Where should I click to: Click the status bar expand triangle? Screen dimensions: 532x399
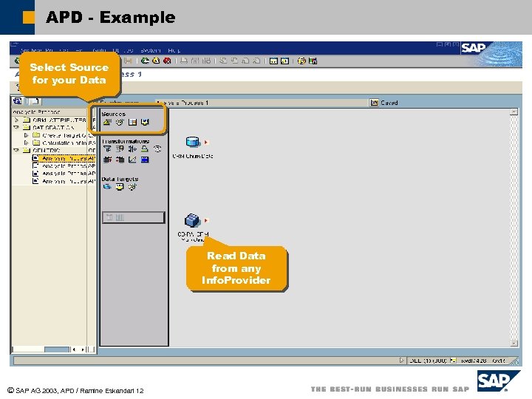coord(401,361)
